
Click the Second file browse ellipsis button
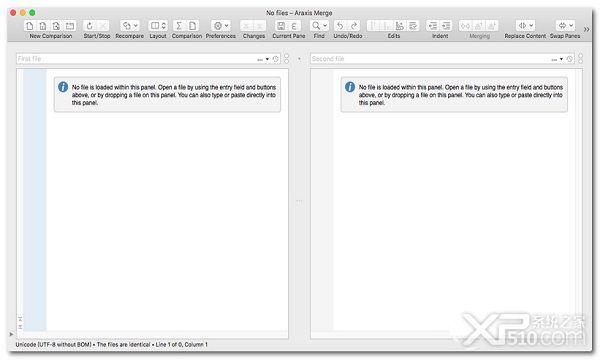pyautogui.click(x=554, y=59)
